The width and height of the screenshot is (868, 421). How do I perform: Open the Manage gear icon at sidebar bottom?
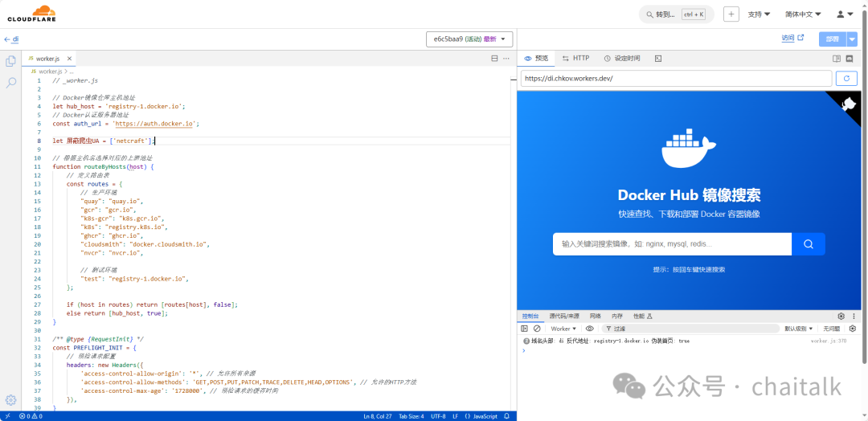click(x=10, y=400)
